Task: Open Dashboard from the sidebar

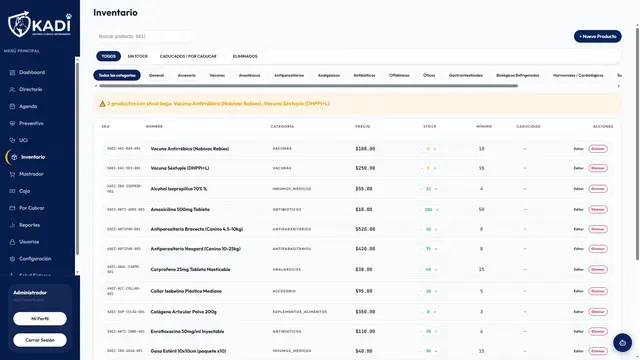Action: [x=32, y=72]
